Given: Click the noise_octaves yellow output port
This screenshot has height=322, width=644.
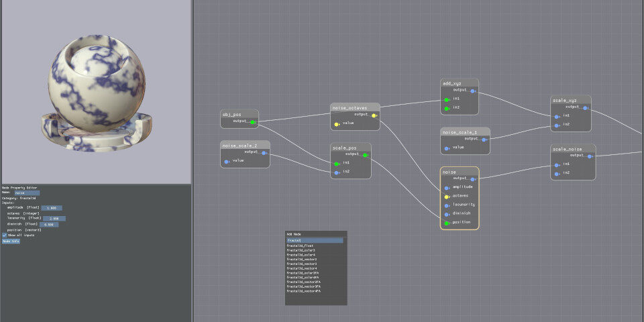Looking at the screenshot, I should pyautogui.click(x=374, y=115).
